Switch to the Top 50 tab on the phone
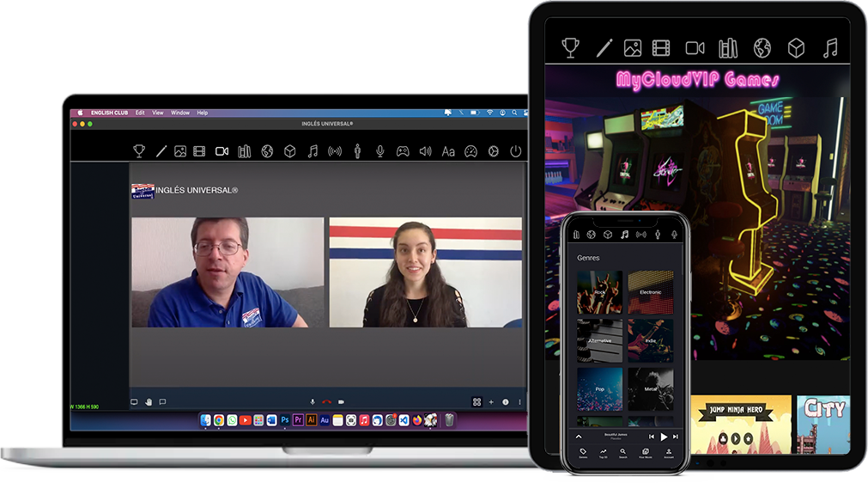 coord(603,453)
